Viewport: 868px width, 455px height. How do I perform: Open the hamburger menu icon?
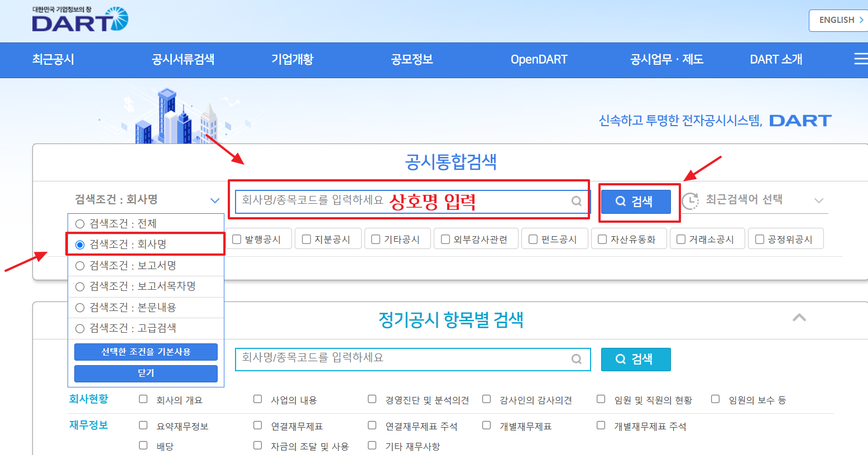point(861,59)
